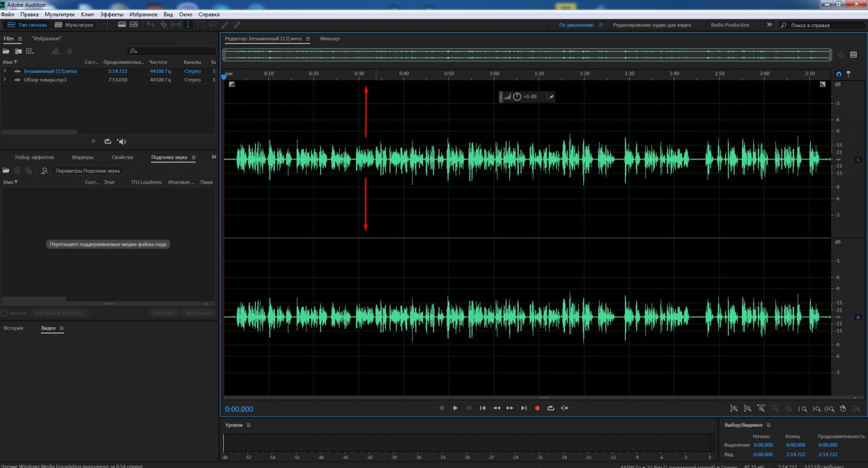This screenshot has width=868, height=468.
Task: Open the Видео panel menu
Action: tap(62, 328)
